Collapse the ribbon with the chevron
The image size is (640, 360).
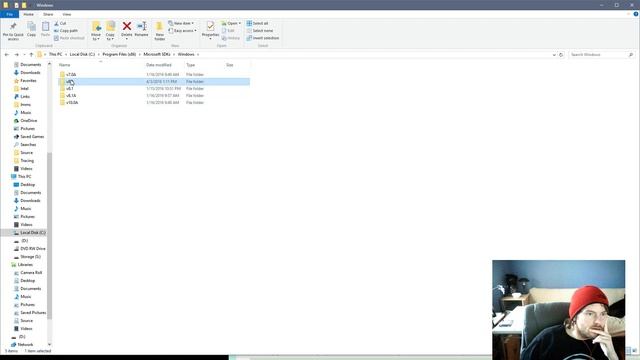[629, 14]
